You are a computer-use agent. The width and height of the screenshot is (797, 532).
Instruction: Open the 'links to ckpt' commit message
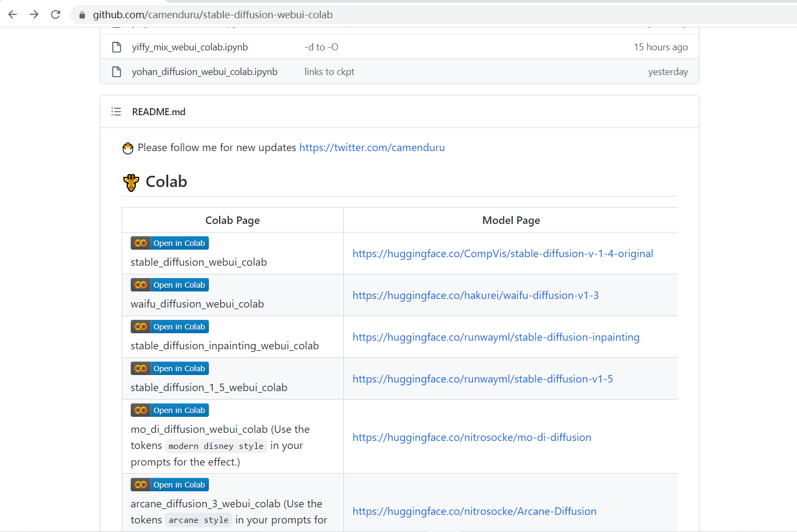coord(329,72)
